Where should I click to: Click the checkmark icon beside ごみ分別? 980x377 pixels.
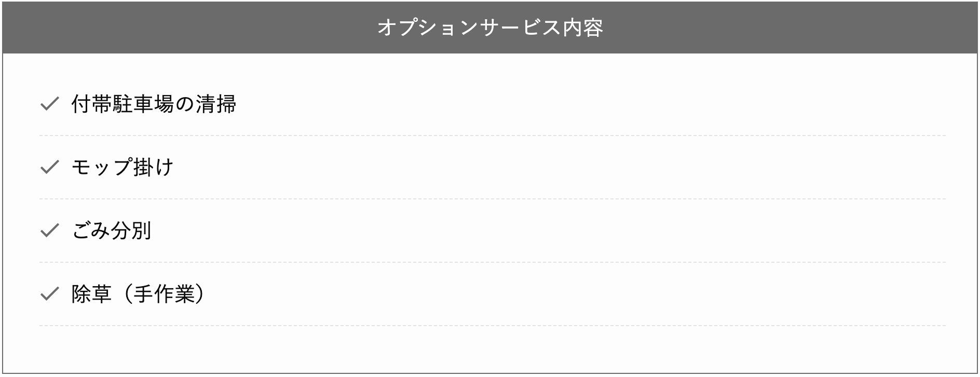(x=49, y=231)
